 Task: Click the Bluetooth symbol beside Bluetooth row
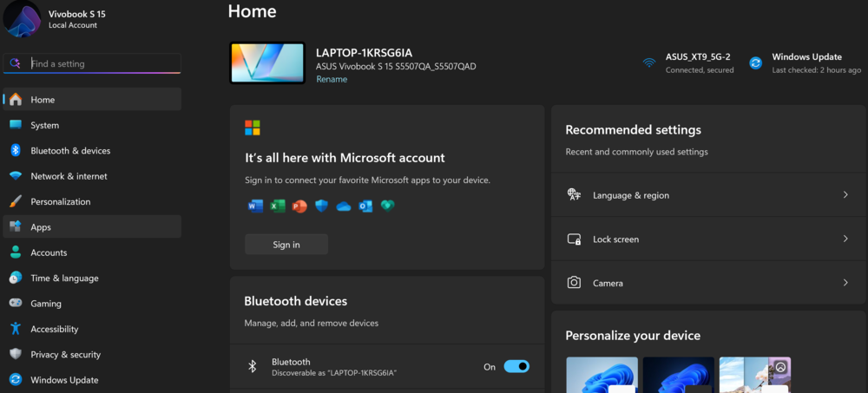click(x=252, y=366)
